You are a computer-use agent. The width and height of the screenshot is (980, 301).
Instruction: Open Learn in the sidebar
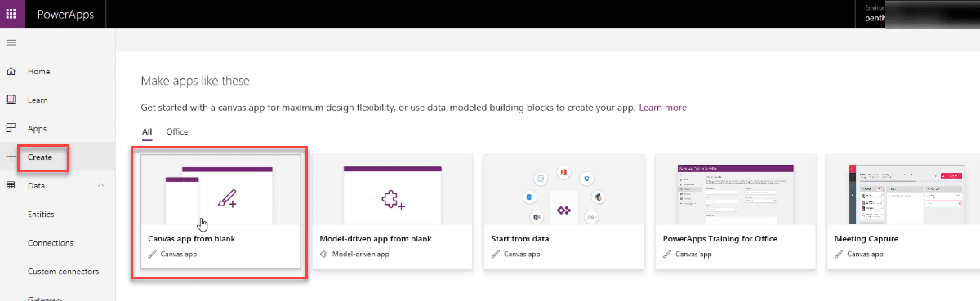point(38,100)
